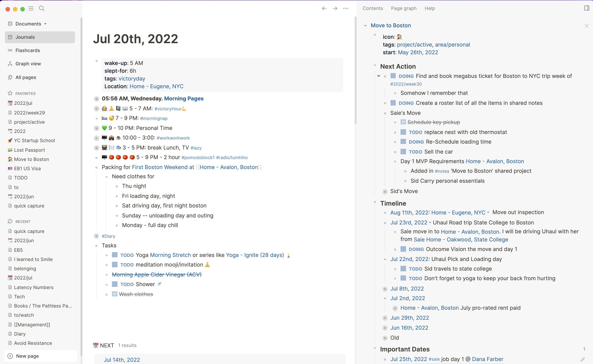Uncheck the Wash clothes checkbox

click(x=115, y=294)
